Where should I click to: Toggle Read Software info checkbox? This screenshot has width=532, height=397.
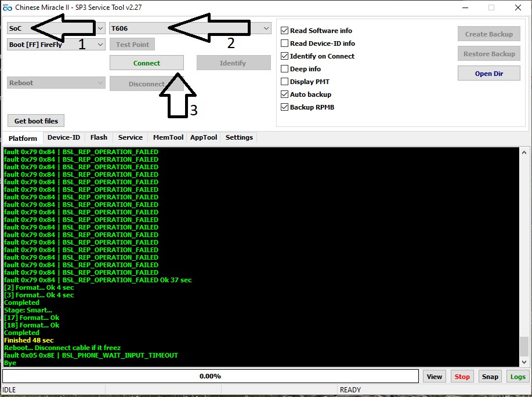285,31
